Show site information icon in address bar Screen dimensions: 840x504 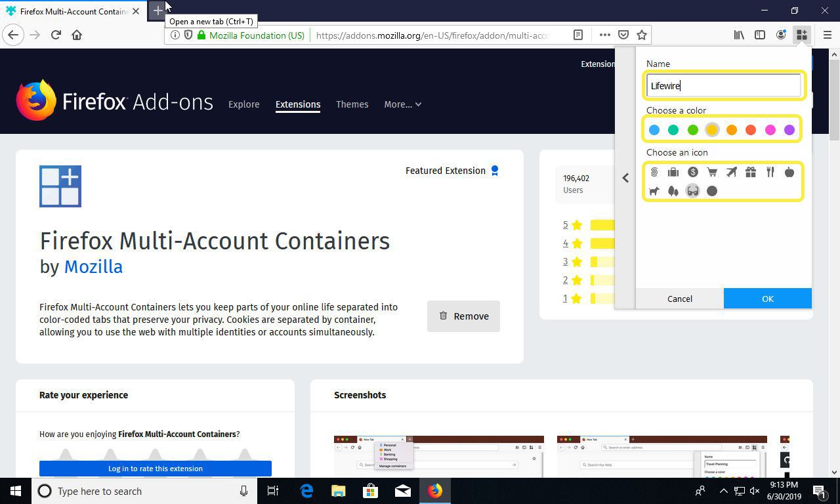pos(175,35)
